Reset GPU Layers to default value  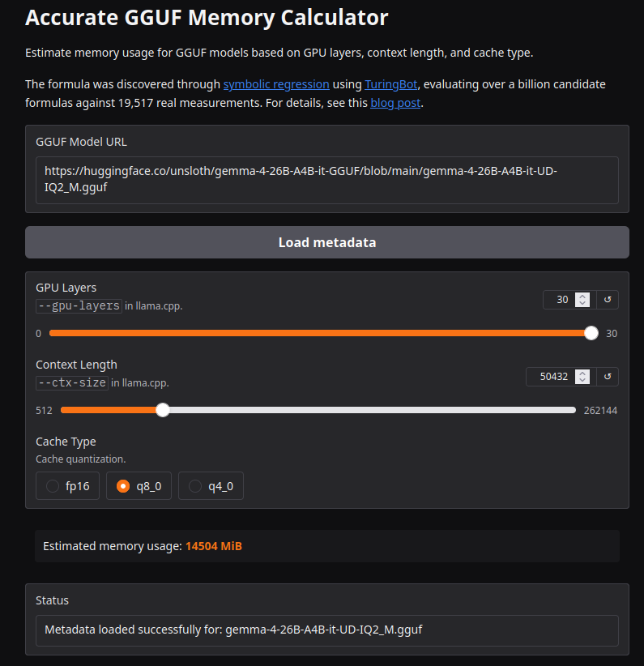click(608, 300)
